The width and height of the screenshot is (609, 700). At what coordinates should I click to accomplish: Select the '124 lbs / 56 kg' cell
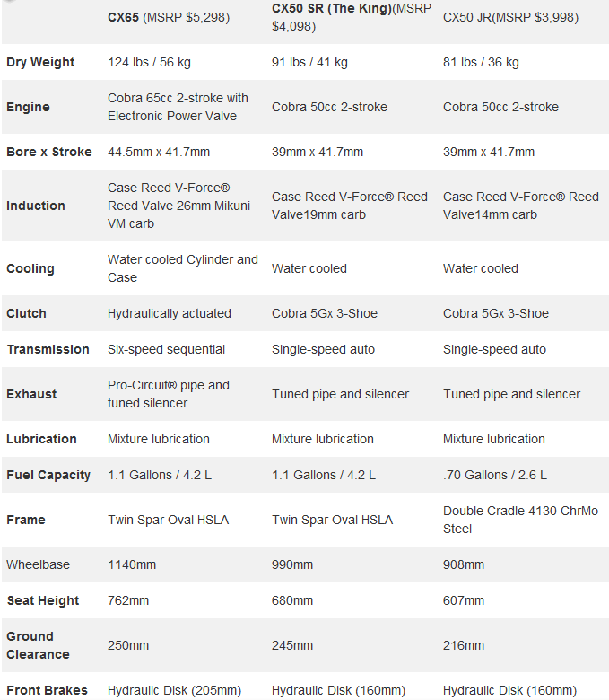click(x=149, y=62)
